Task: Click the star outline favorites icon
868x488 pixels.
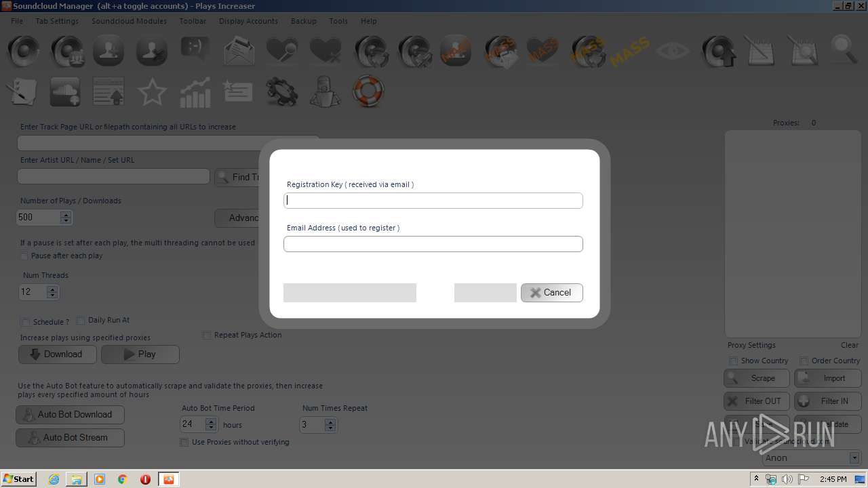Action: pyautogui.click(x=152, y=91)
